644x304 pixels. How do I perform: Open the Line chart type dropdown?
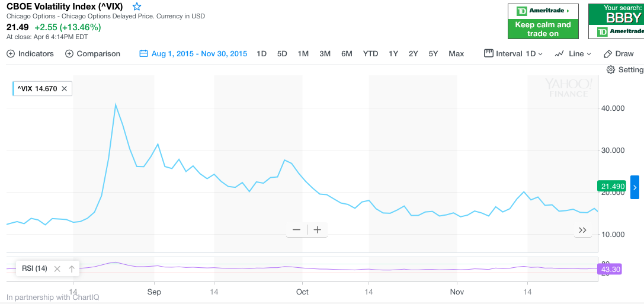573,54
